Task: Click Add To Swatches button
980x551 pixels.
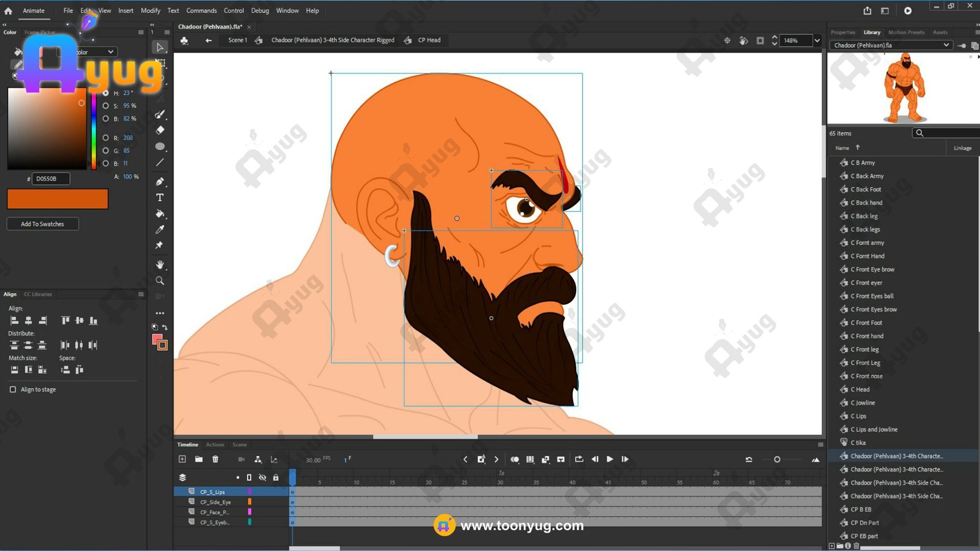Action: [x=42, y=224]
